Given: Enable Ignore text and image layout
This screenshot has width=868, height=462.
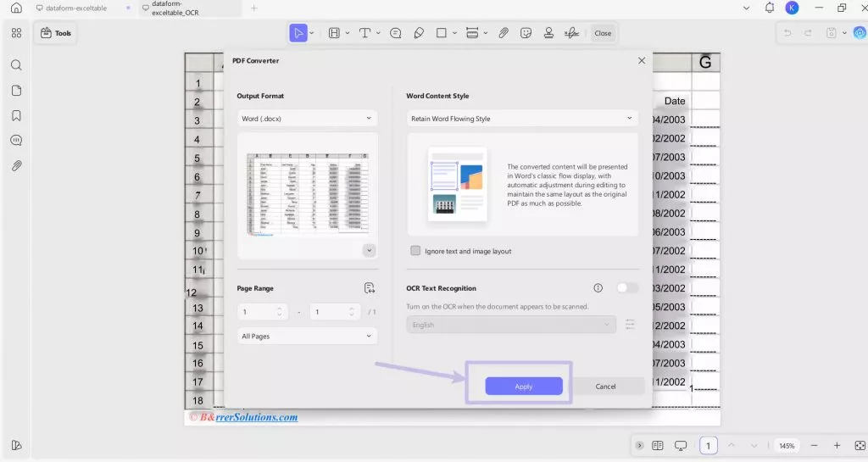Looking at the screenshot, I should 415,251.
